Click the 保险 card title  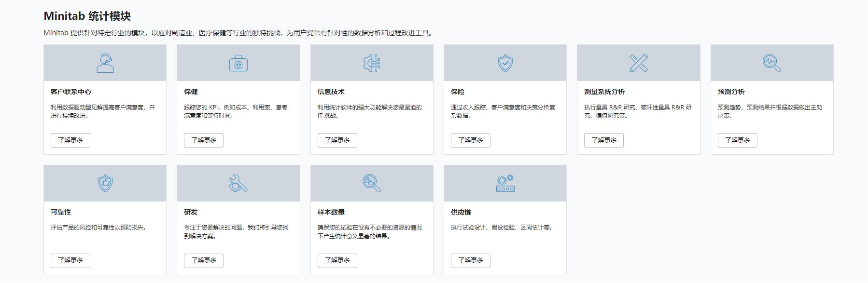(458, 92)
